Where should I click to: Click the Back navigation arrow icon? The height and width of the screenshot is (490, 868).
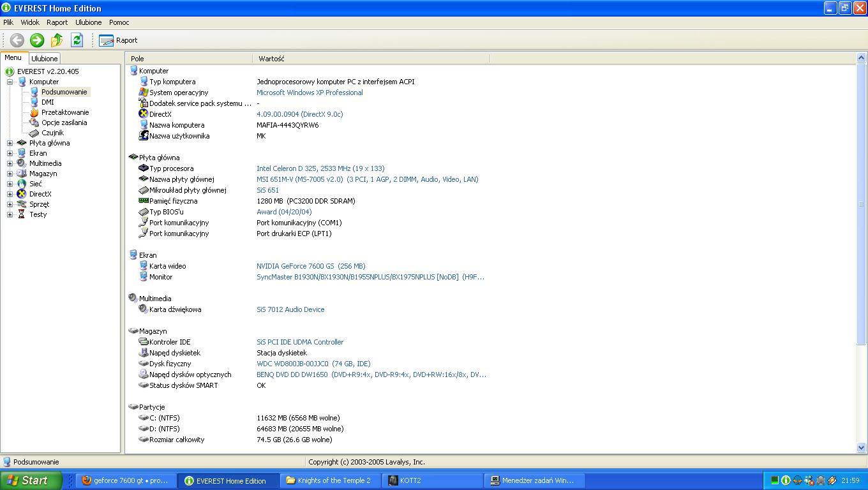click(x=17, y=40)
